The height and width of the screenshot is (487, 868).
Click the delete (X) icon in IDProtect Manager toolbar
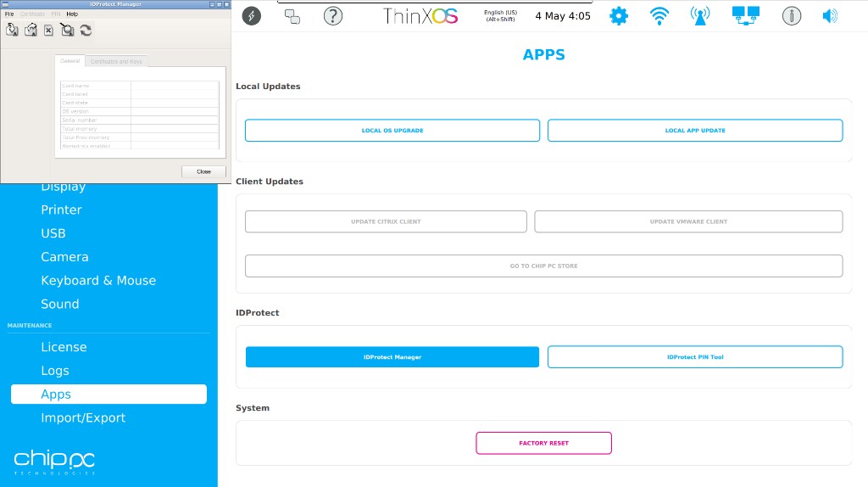tap(48, 30)
